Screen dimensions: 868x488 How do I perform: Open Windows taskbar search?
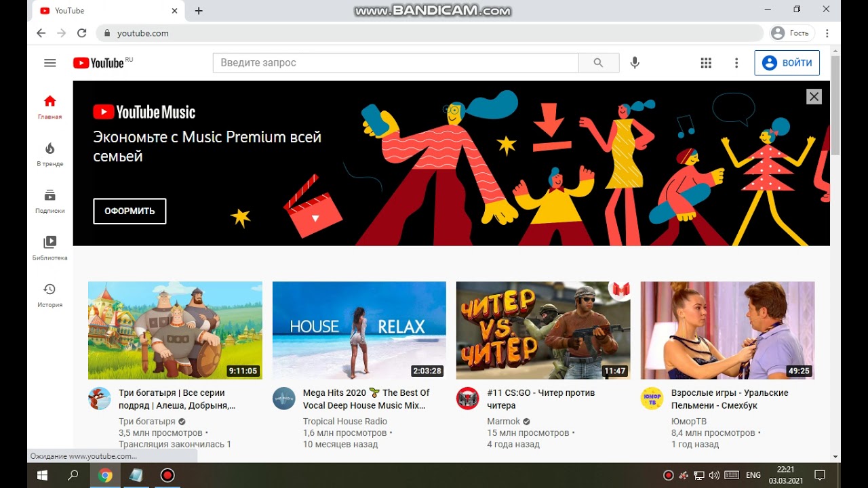tap(73, 475)
